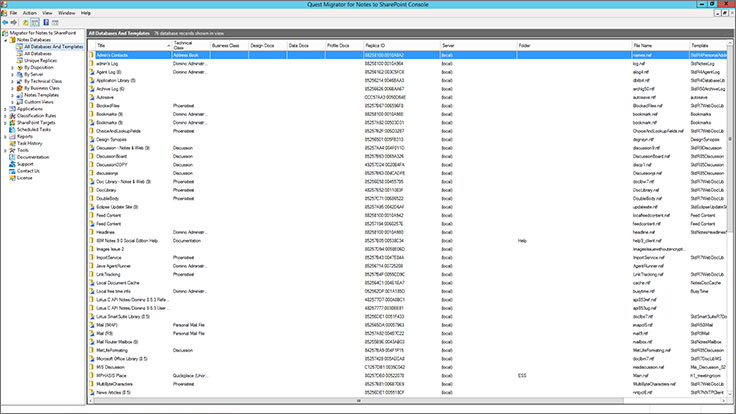Click the Contact Us node icon
736x414 pixels.
pos(13,171)
